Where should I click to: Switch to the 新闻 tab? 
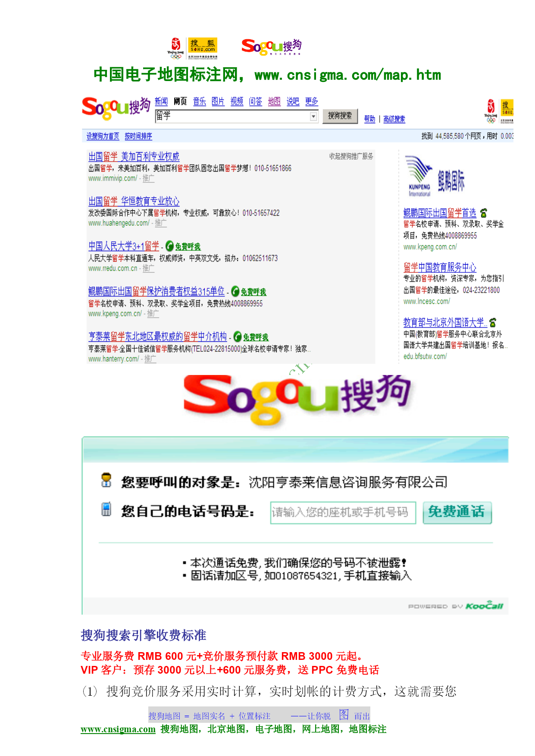(x=161, y=101)
